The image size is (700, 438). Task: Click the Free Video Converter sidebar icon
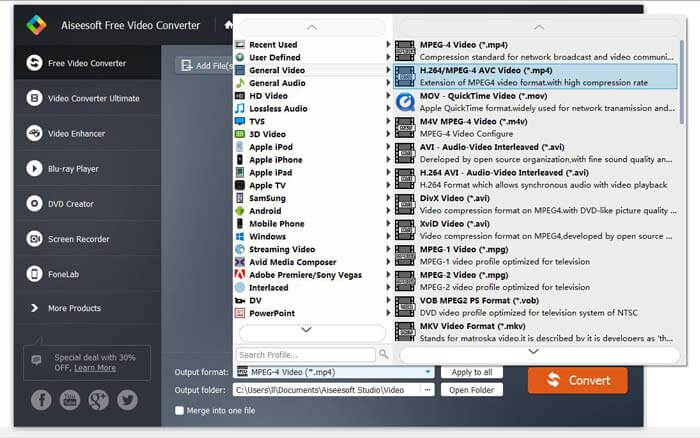[34, 63]
